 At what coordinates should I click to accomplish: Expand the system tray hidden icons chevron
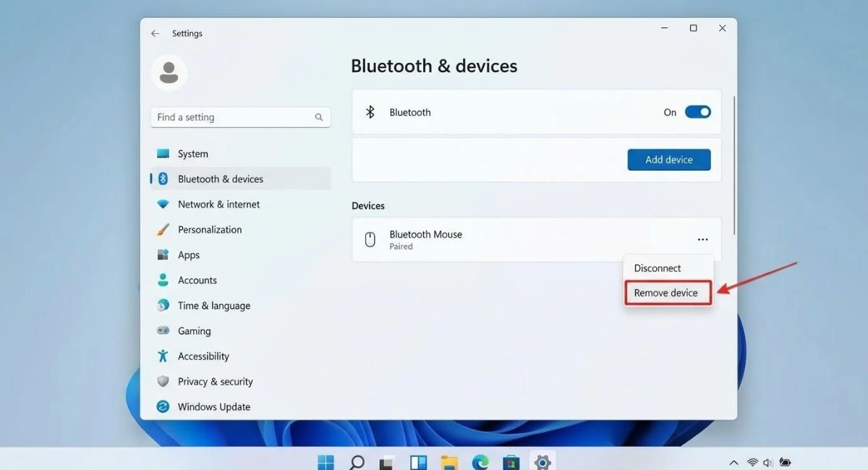733,463
